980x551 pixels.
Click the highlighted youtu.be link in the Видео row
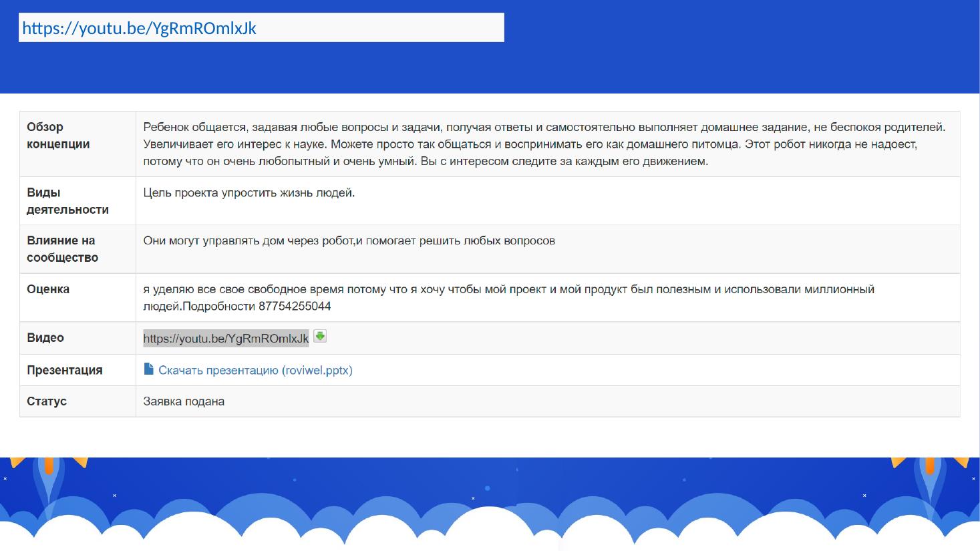pyautogui.click(x=226, y=339)
